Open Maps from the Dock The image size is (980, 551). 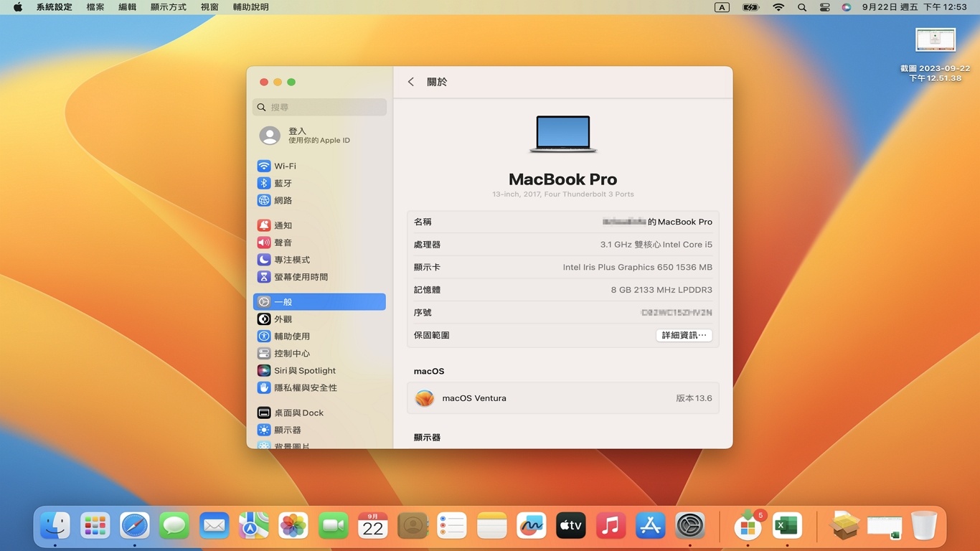tap(254, 526)
